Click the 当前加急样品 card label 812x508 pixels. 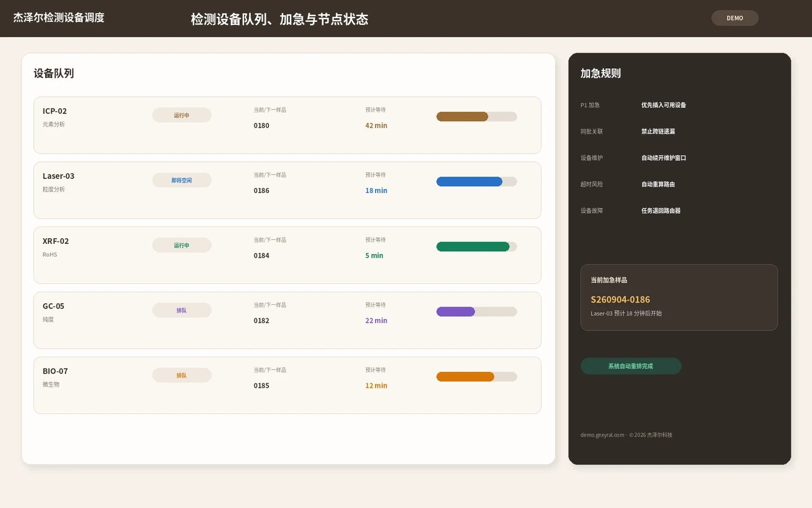point(609,280)
